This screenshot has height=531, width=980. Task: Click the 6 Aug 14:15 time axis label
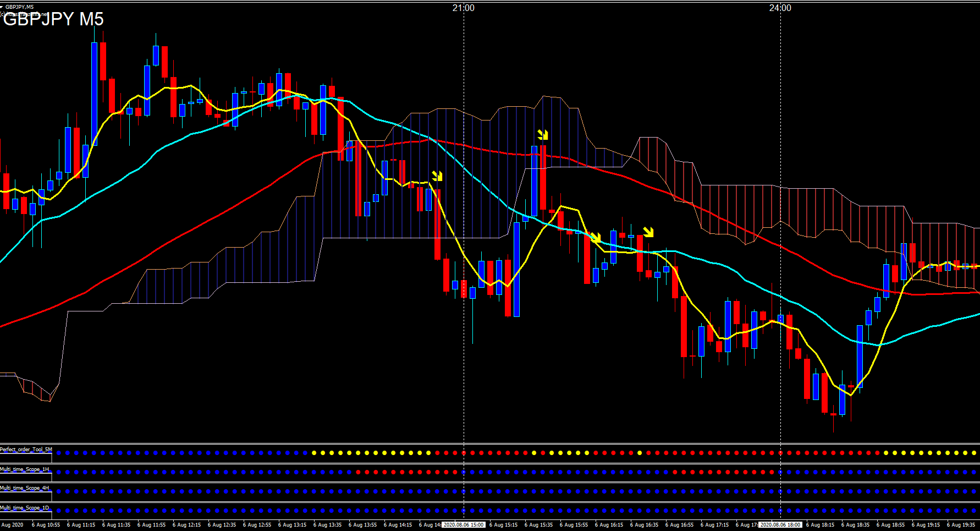coord(398,525)
